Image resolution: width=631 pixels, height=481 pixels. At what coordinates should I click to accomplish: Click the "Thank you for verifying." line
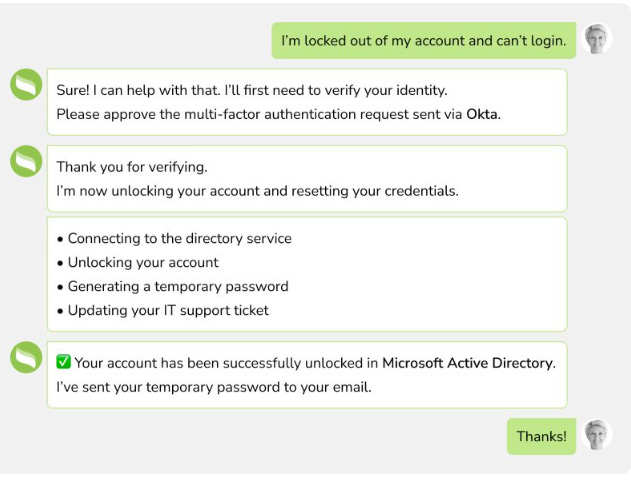132,167
